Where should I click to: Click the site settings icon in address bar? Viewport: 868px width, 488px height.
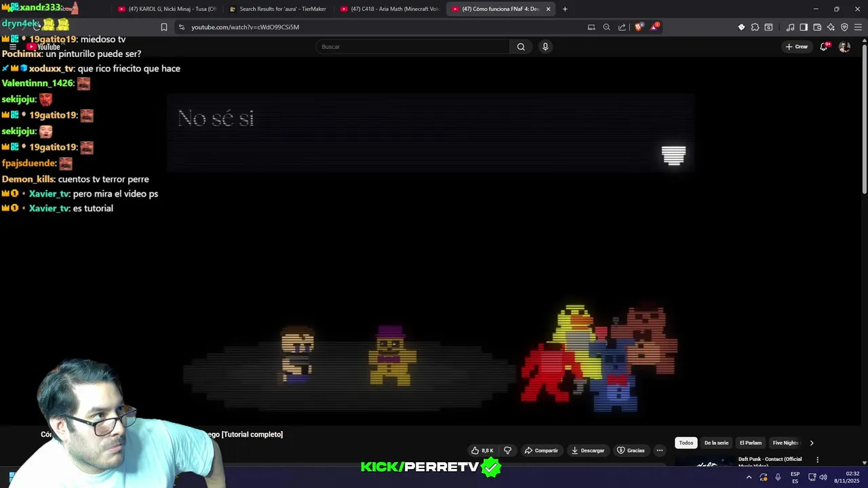(x=181, y=27)
